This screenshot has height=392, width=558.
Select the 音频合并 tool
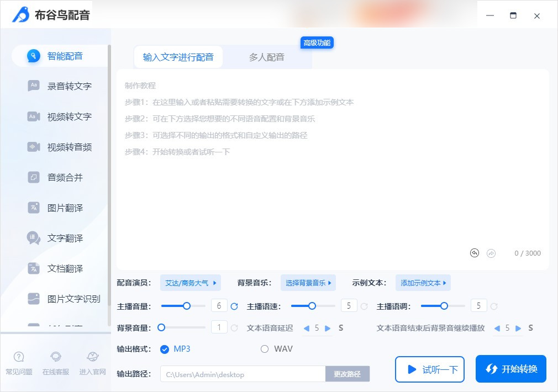tap(66, 177)
